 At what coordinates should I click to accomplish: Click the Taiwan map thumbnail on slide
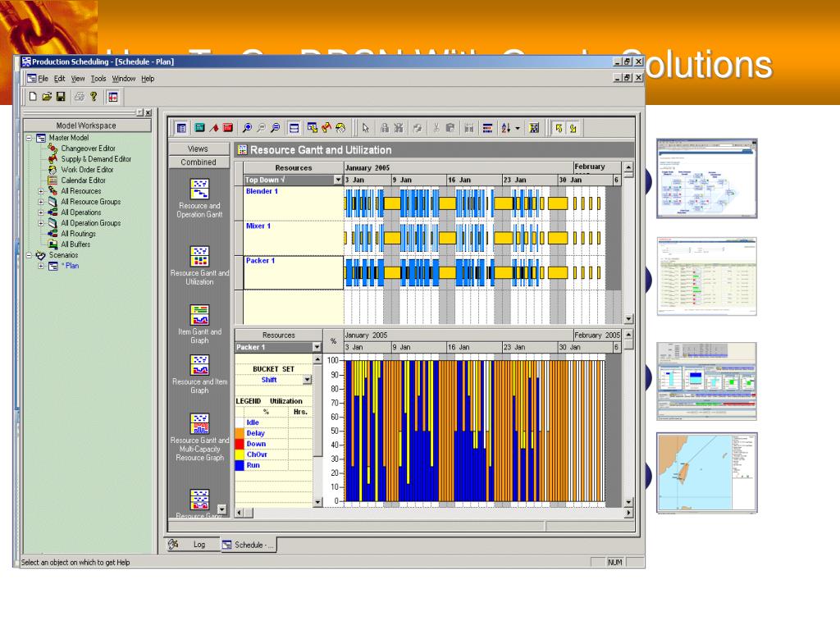tap(706, 473)
